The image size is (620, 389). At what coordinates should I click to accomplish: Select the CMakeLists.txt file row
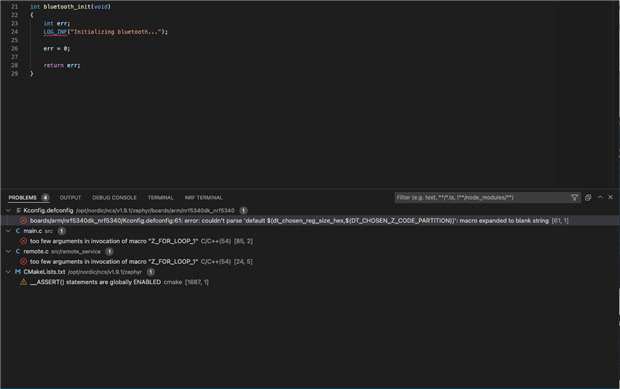tap(310, 272)
